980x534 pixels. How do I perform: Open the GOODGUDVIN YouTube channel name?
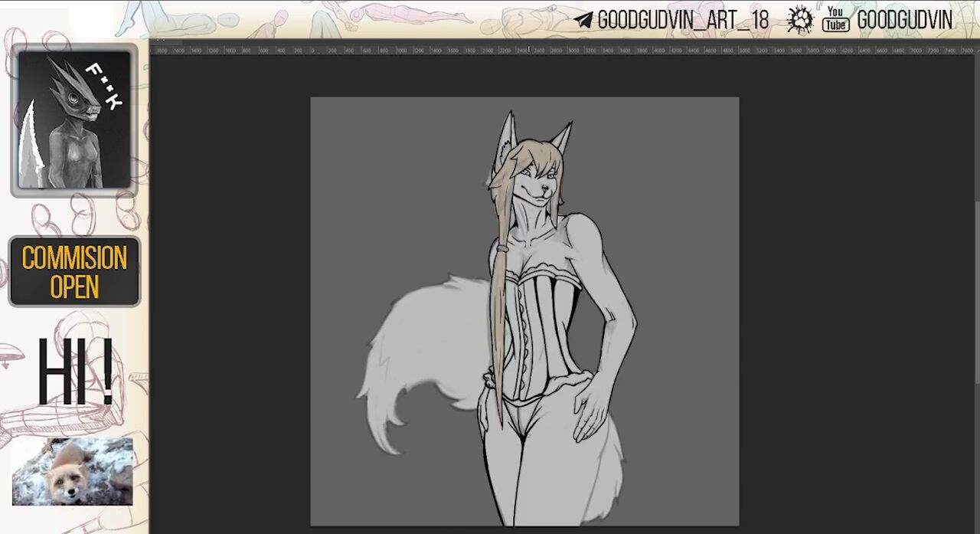click(x=904, y=21)
